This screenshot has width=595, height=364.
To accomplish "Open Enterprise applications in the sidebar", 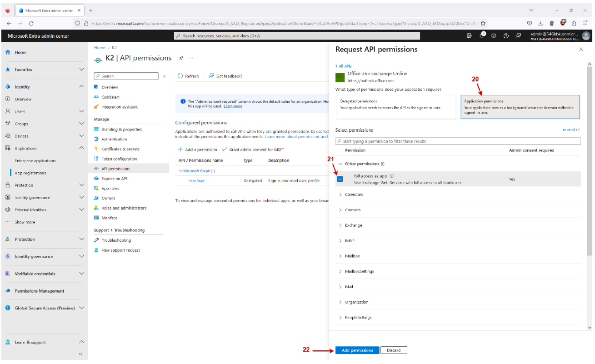I will [35, 161].
